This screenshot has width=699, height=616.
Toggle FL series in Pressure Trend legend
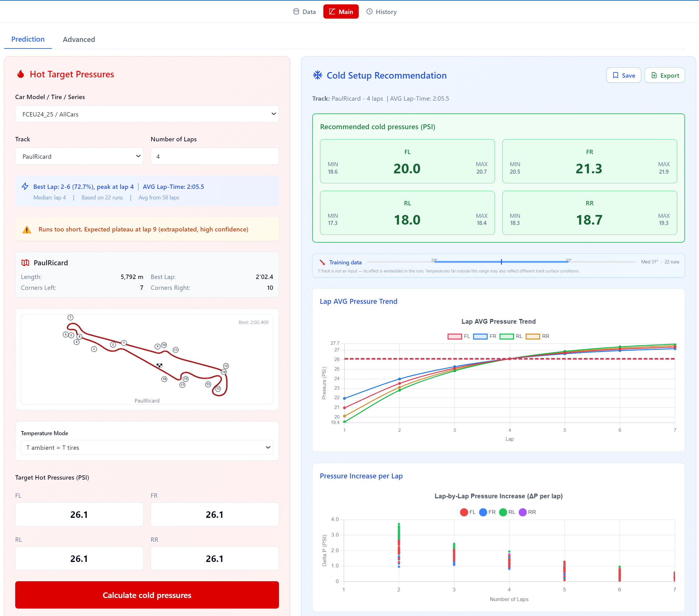(x=455, y=336)
